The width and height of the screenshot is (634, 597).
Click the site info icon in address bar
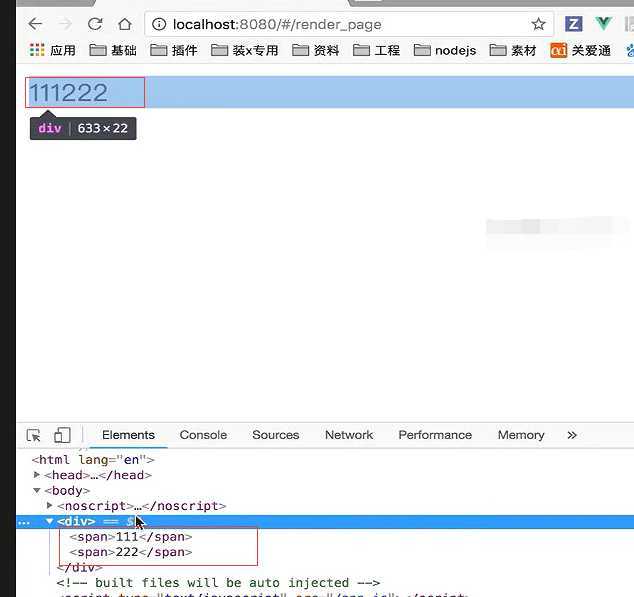click(159, 24)
